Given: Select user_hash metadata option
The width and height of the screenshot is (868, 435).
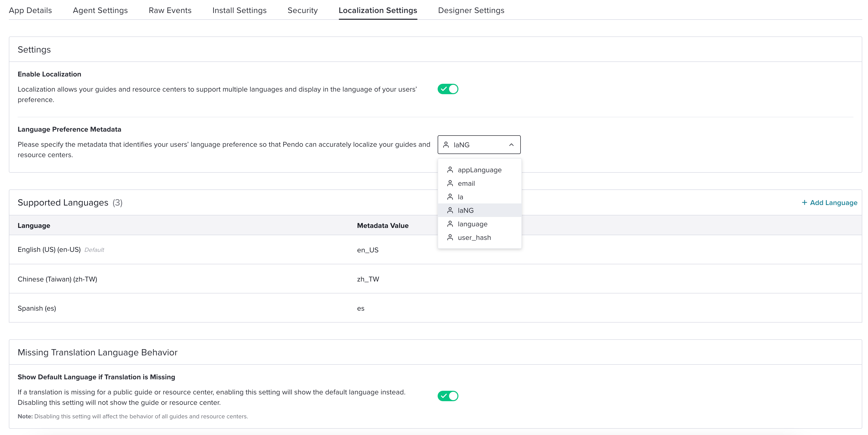Looking at the screenshot, I should (x=479, y=237).
